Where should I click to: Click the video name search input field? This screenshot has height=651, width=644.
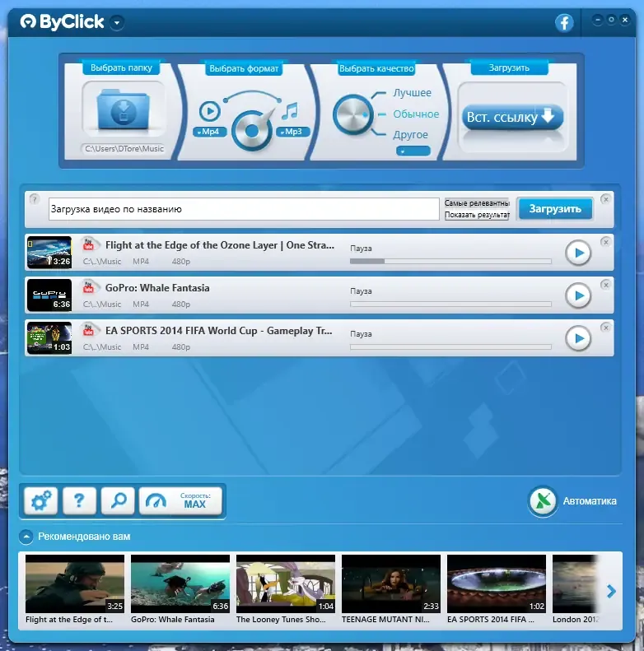point(244,209)
